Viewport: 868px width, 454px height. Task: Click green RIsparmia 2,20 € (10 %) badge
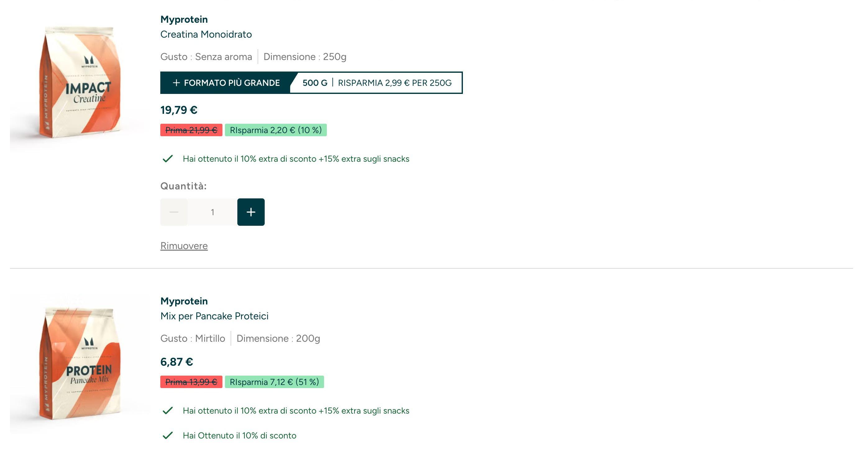[x=276, y=130]
